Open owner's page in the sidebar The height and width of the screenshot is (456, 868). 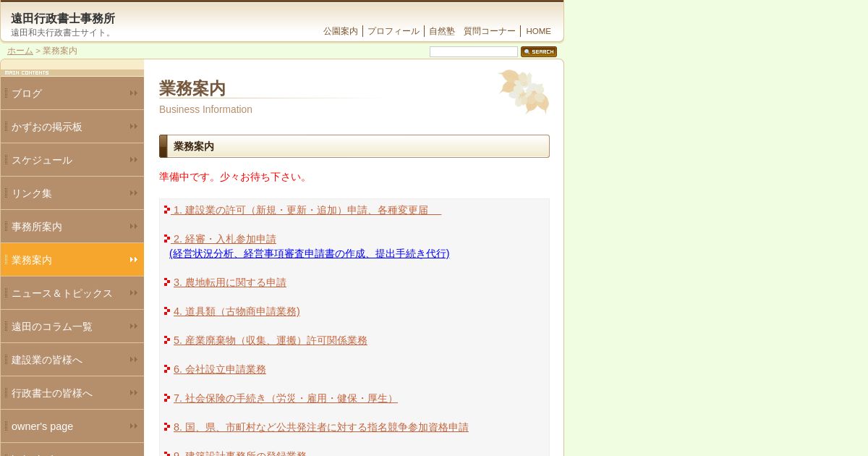click(x=72, y=426)
